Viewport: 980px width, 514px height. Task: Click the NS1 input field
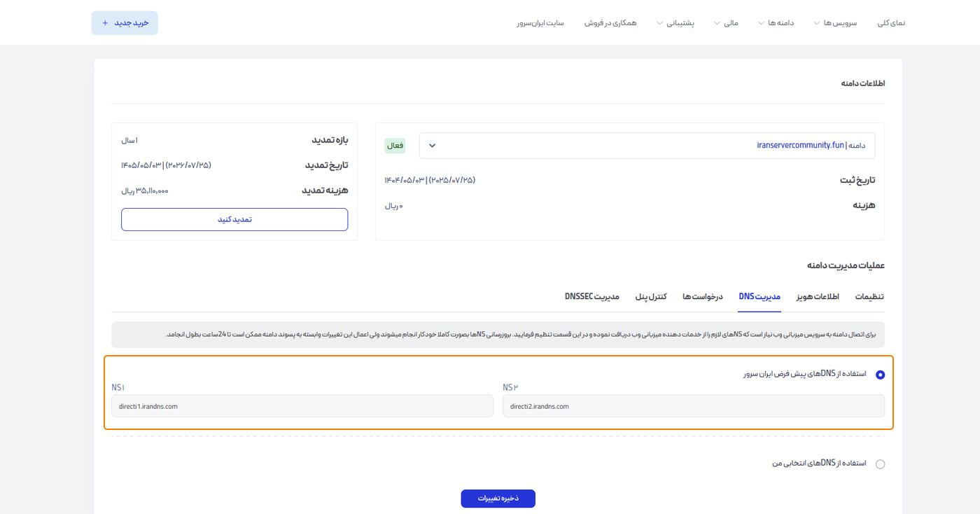click(x=302, y=406)
